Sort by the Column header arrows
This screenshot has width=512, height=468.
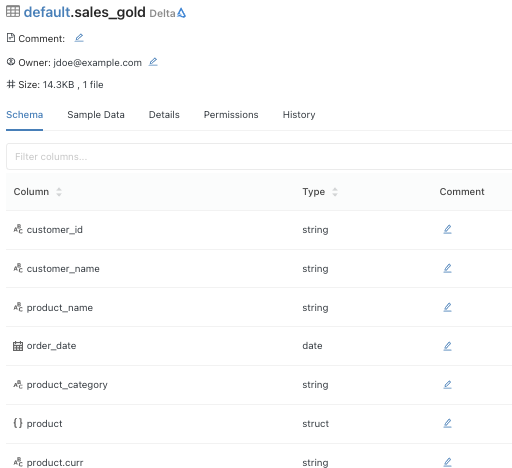pos(59,192)
